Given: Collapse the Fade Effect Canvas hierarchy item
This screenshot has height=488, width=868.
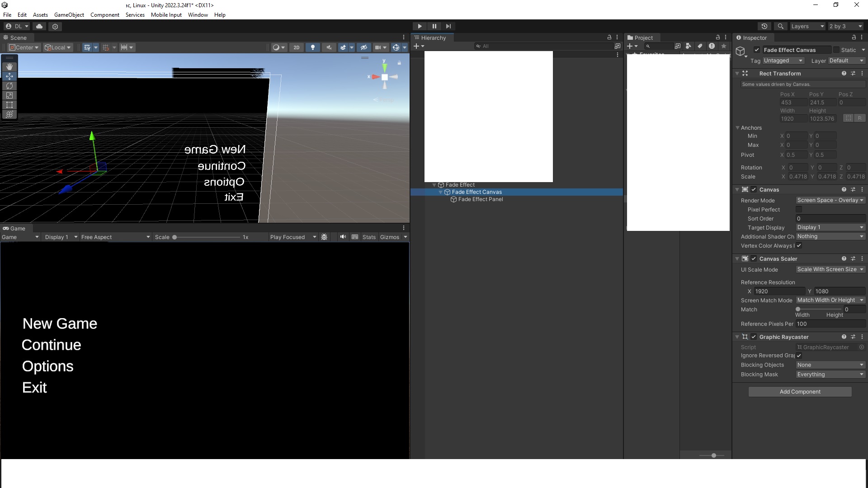Looking at the screenshot, I should tap(441, 192).
